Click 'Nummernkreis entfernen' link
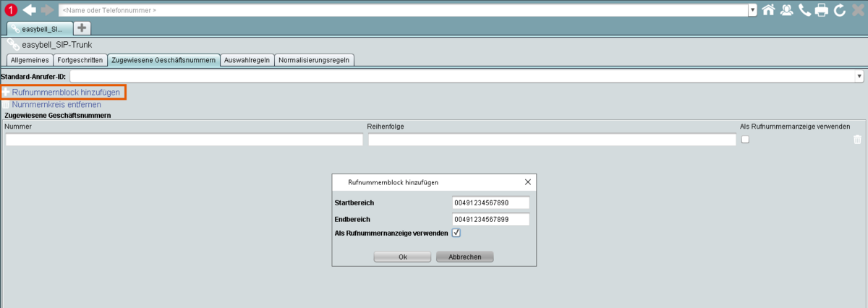 [56, 104]
